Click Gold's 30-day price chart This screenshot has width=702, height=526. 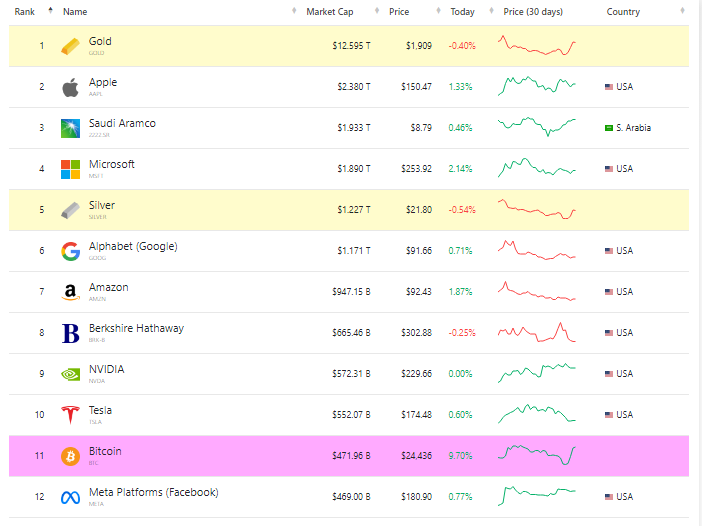[x=537, y=45]
